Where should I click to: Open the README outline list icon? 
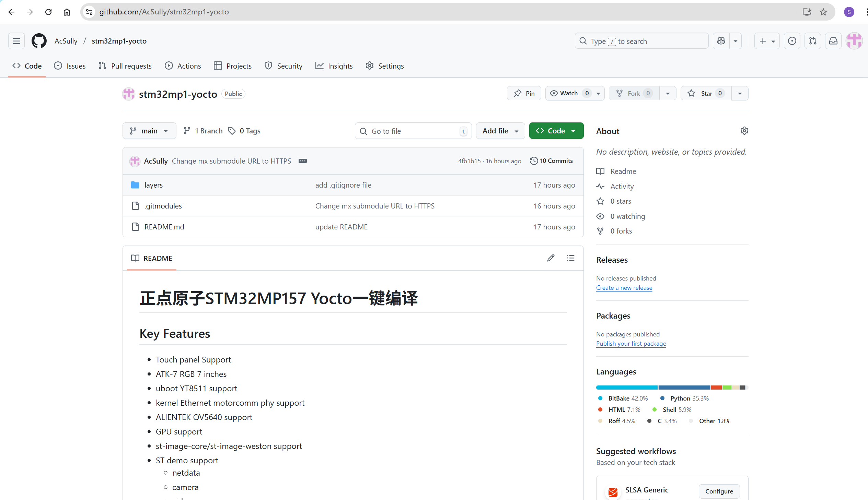(x=571, y=258)
